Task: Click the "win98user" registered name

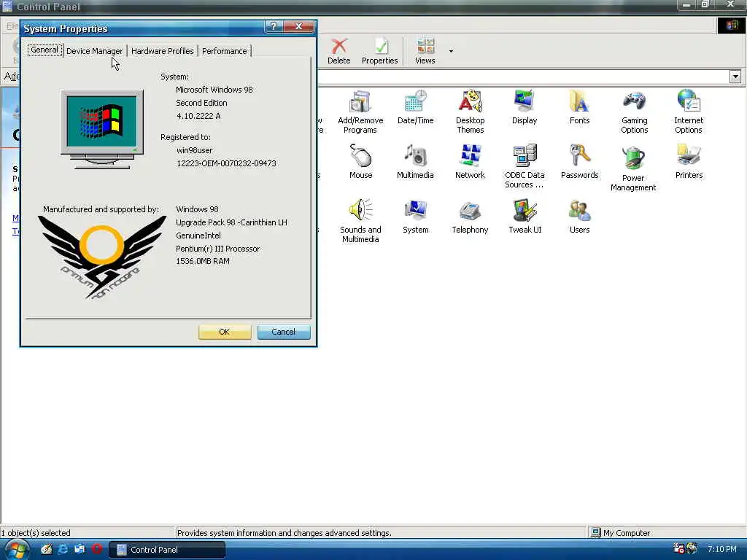Action: tap(194, 150)
